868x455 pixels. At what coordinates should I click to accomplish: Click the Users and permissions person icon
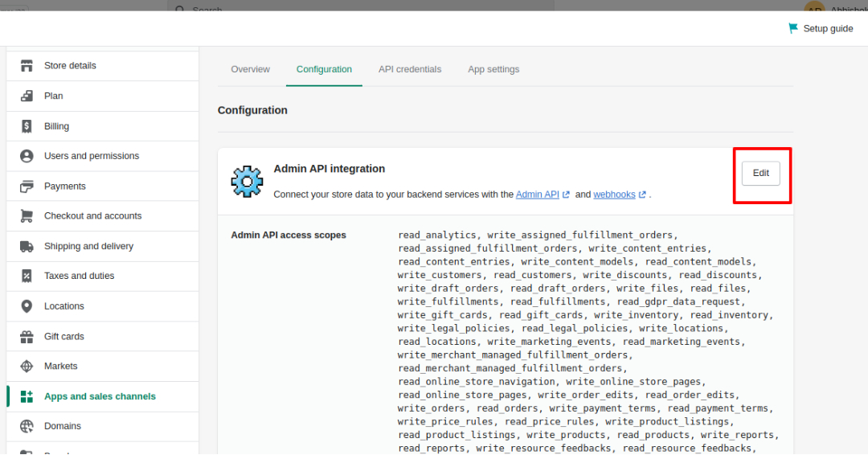(x=27, y=156)
